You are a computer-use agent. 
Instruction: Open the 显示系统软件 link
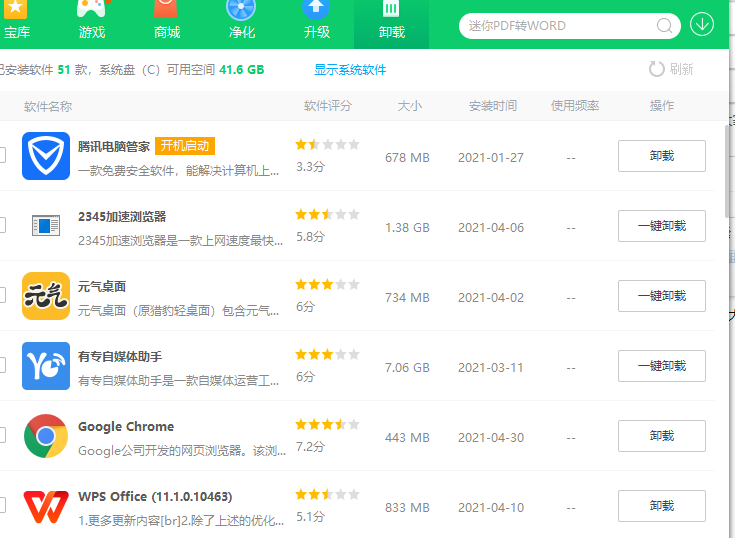pos(350,70)
